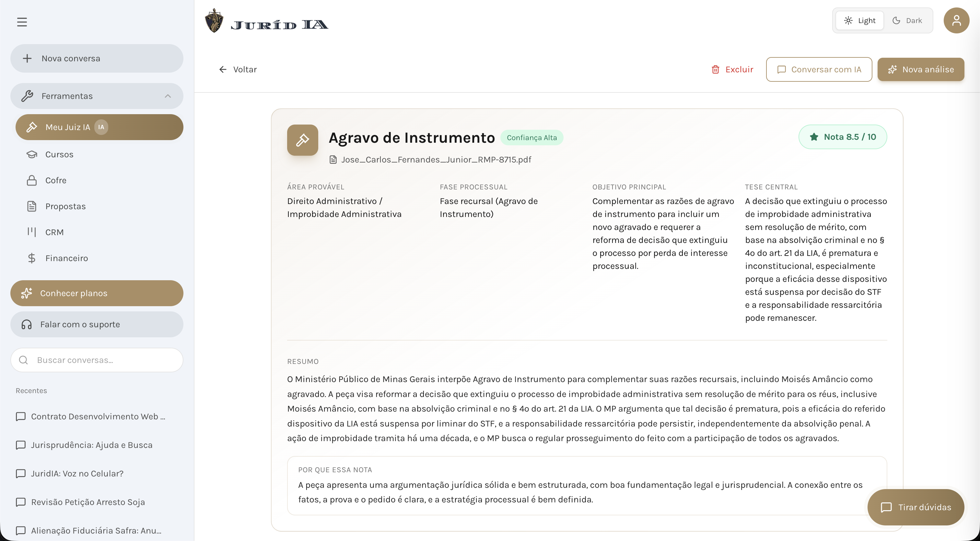
Task: Click the RESUMO heading
Action: [303, 361]
